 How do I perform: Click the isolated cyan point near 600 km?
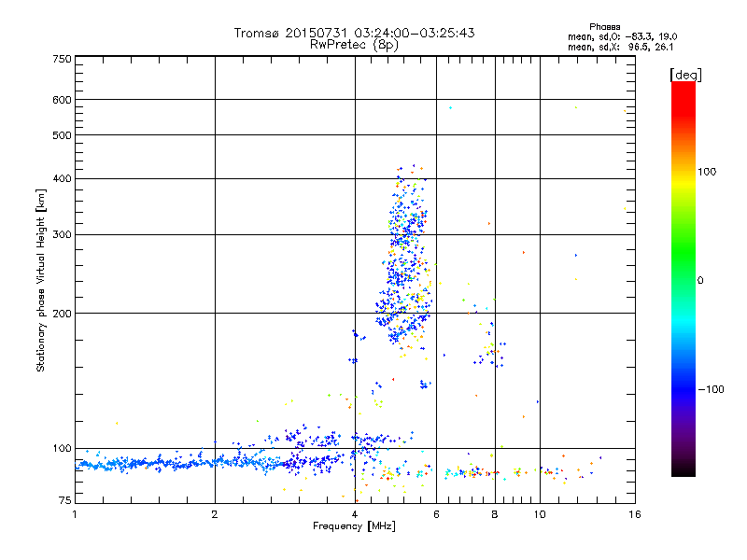(x=450, y=108)
